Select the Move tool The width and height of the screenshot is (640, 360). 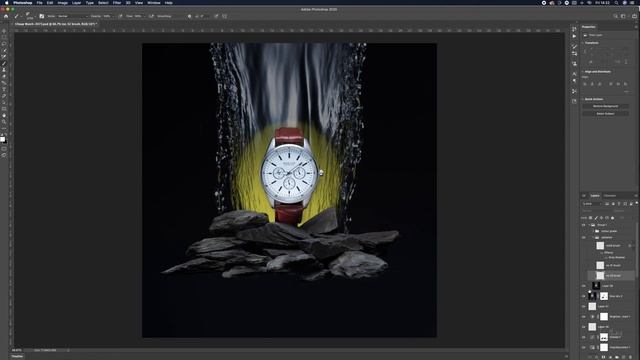coord(4,31)
